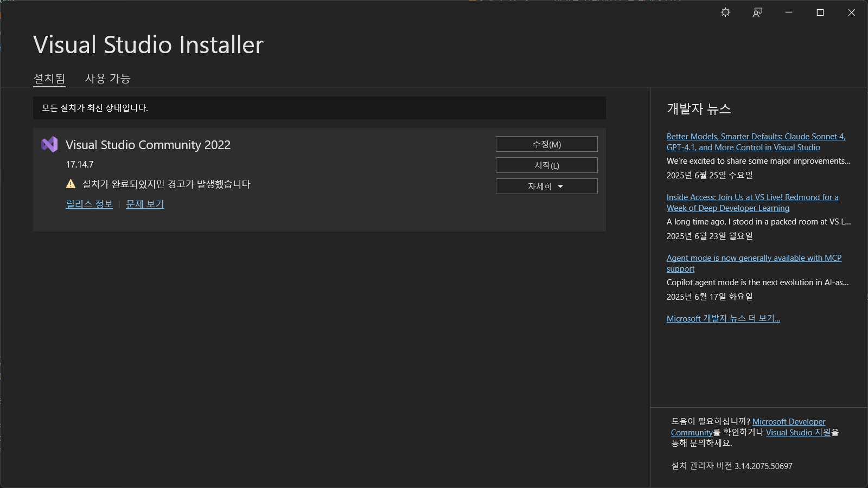This screenshot has width=868, height=488.
Task: Switch to the 설치됨 tab
Action: pos(49,79)
